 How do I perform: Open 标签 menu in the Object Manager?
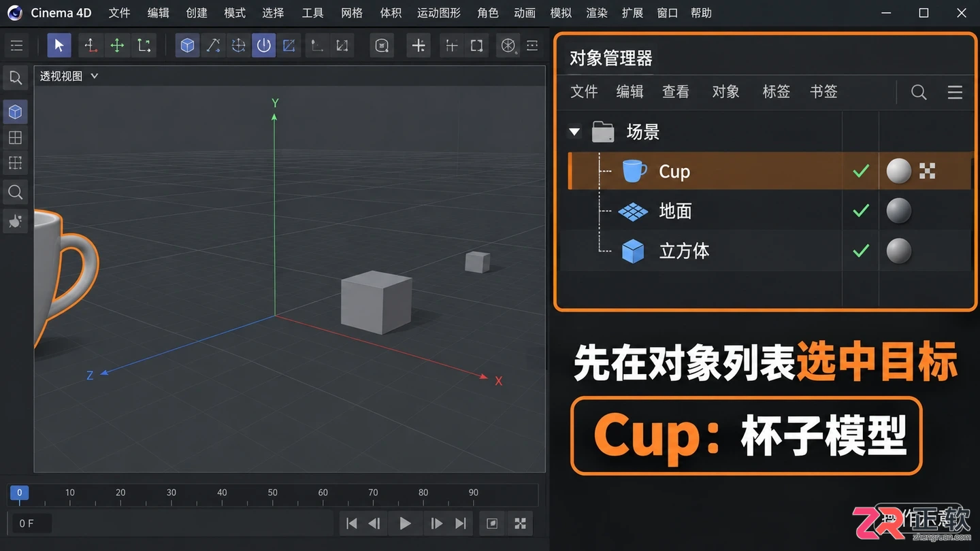tap(776, 92)
